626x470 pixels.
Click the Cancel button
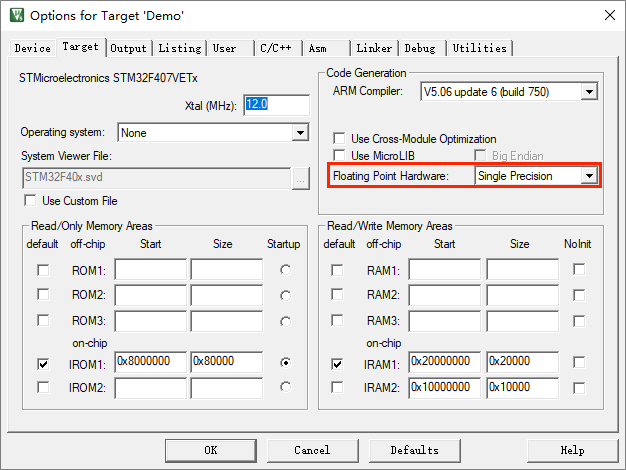point(312,450)
